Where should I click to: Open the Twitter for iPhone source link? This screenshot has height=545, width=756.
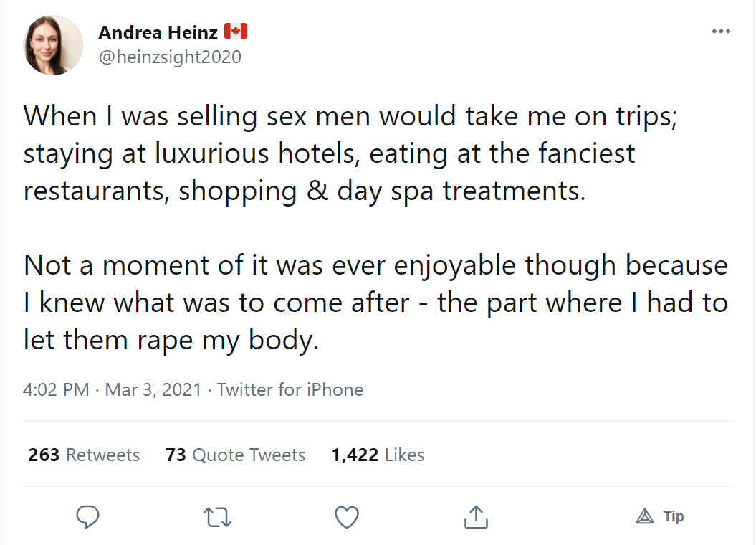click(290, 389)
